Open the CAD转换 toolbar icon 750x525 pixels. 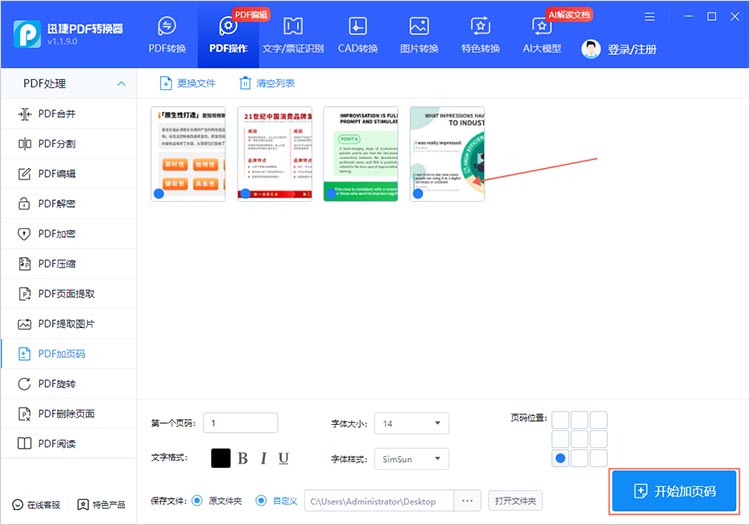pyautogui.click(x=357, y=27)
